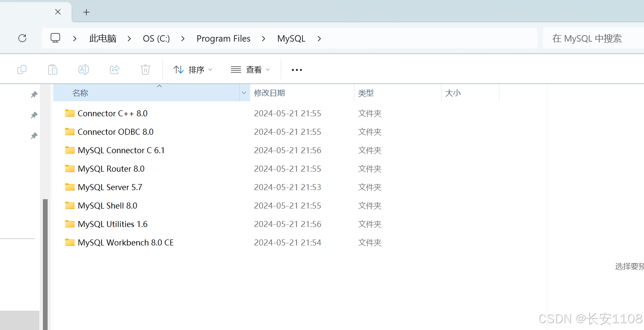Select the MySQL Connector C 6.1 name
Screen dimensions: 644x330
coord(121,150)
